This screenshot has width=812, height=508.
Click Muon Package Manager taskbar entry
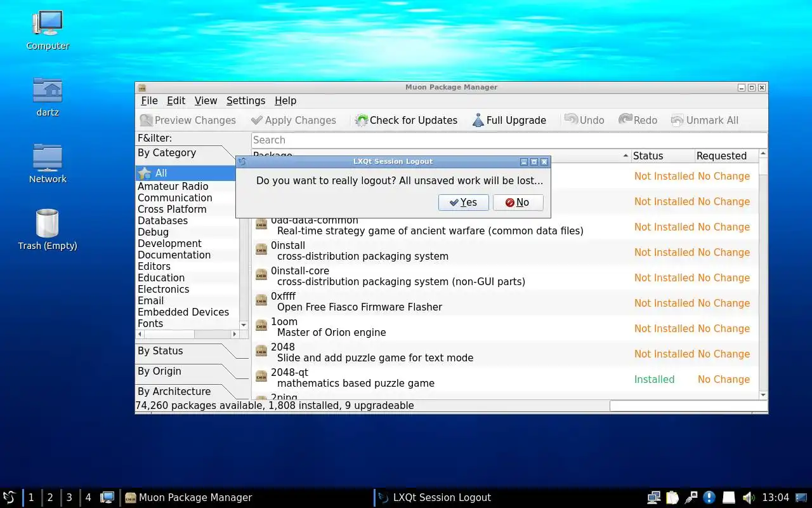[x=246, y=497]
